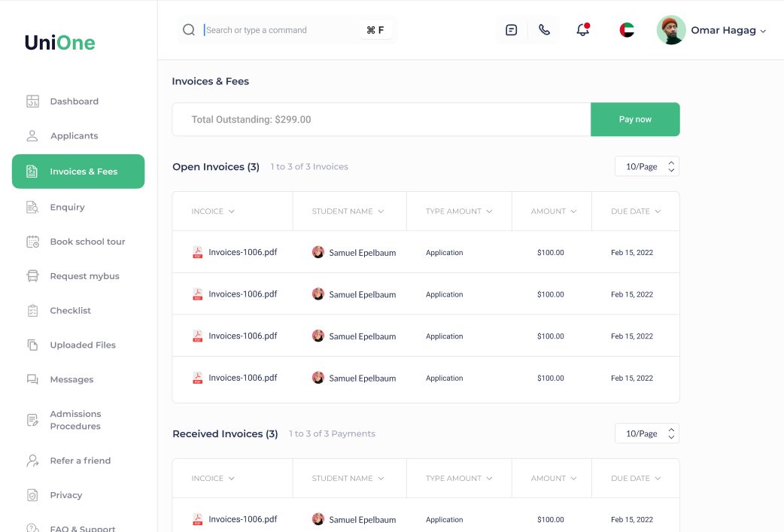784x532 pixels.
Task: Sort Open Invoices by Due Date column
Action: coord(636,211)
